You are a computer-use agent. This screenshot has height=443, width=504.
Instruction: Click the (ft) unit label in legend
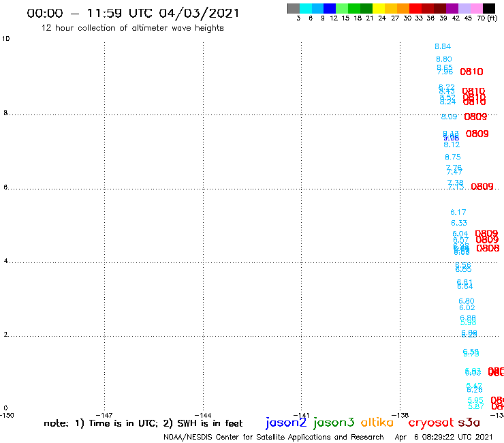click(492, 18)
